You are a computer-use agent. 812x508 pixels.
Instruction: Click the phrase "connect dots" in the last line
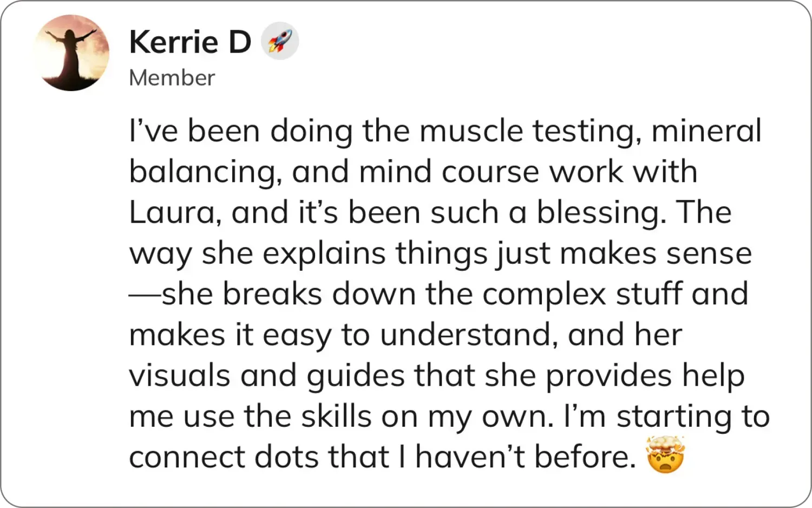(225, 457)
